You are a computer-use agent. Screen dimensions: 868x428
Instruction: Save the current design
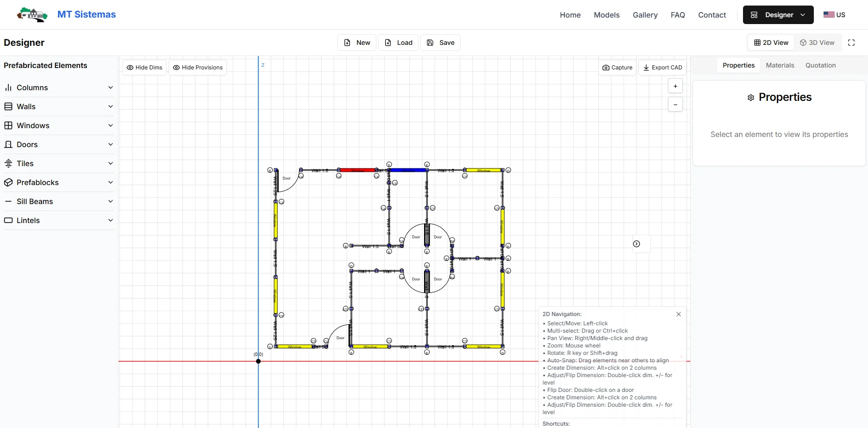click(x=440, y=43)
